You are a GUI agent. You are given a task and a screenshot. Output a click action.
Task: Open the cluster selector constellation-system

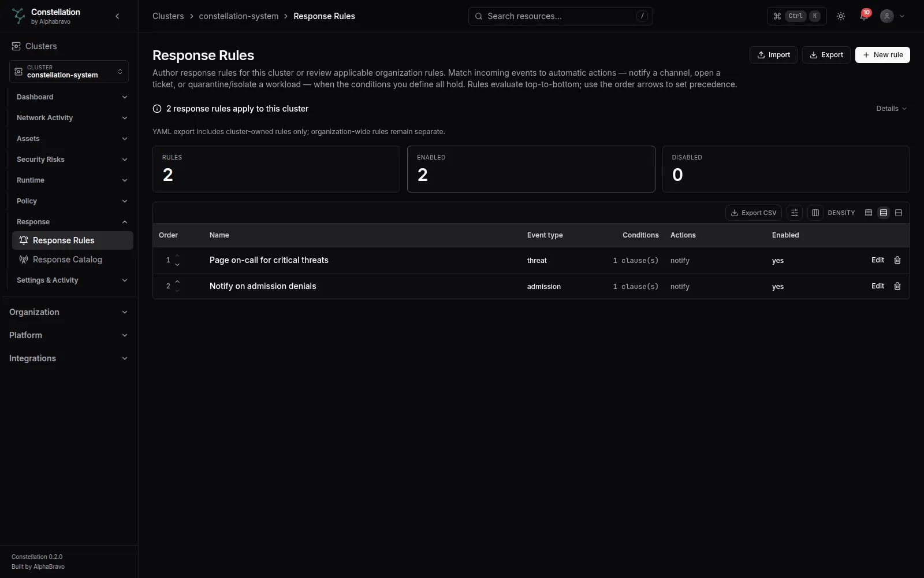(x=69, y=72)
